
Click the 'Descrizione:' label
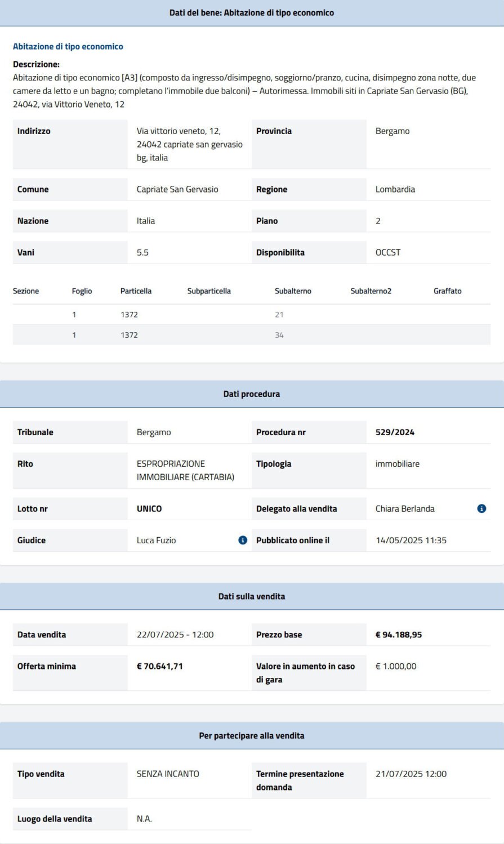tap(36, 64)
